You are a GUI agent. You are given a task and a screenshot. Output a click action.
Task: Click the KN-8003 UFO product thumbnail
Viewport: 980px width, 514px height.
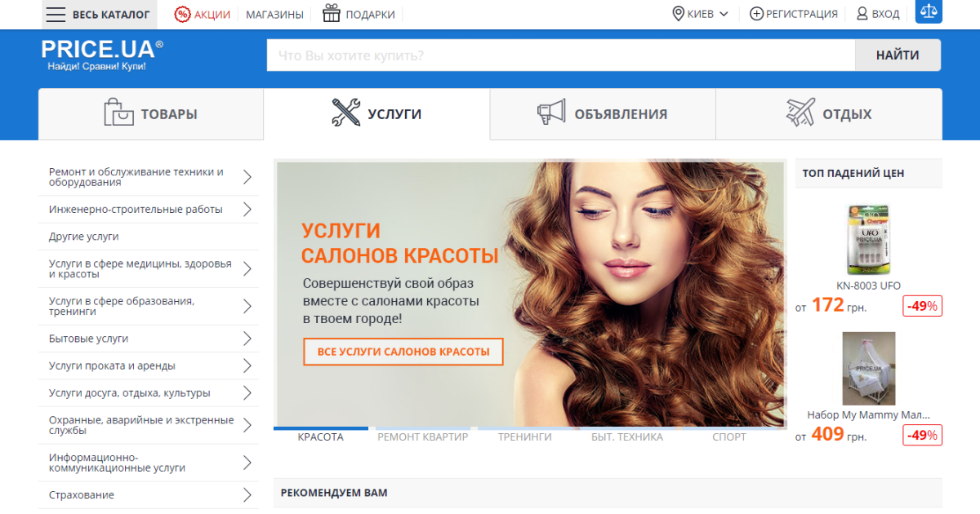[x=868, y=239]
